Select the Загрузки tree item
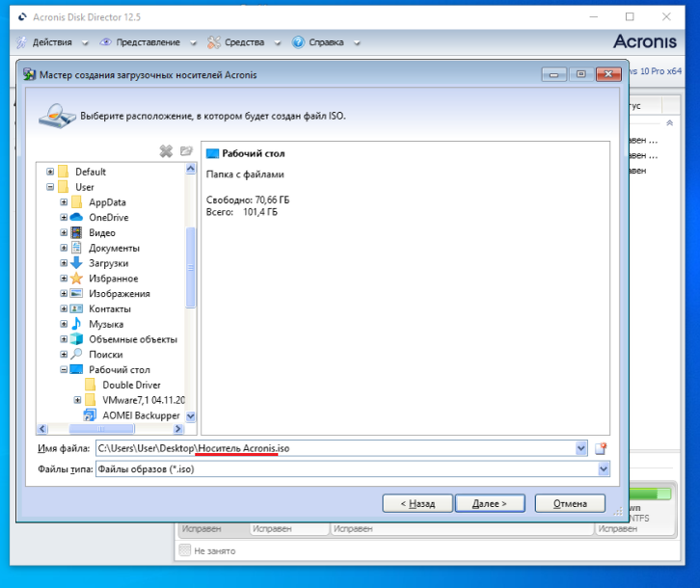700x588 pixels. (x=109, y=263)
